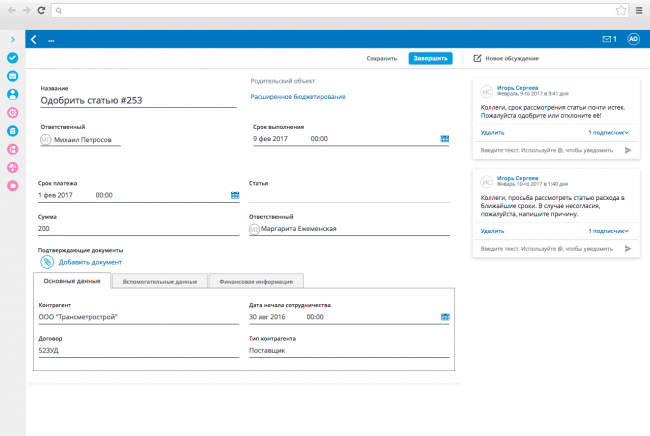Expand the left sidebar with chevron
The image size is (650, 436).
(x=12, y=40)
